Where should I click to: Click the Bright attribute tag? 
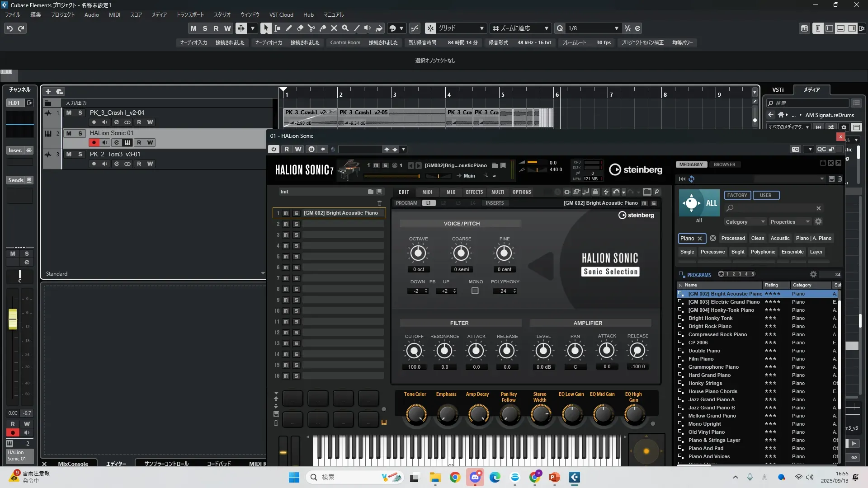tap(738, 252)
